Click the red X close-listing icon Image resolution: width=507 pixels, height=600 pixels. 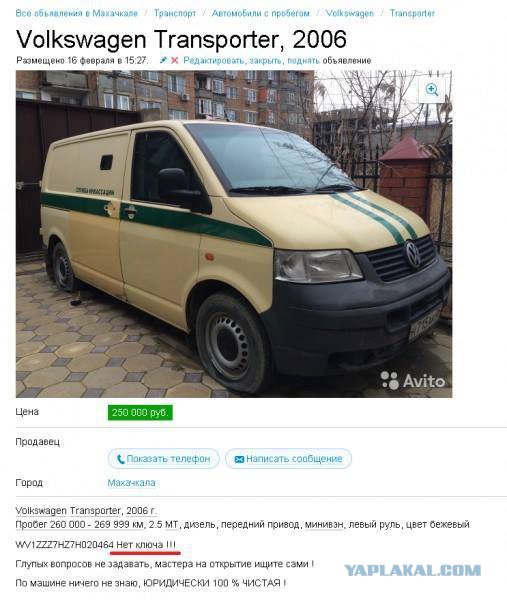tap(174, 60)
